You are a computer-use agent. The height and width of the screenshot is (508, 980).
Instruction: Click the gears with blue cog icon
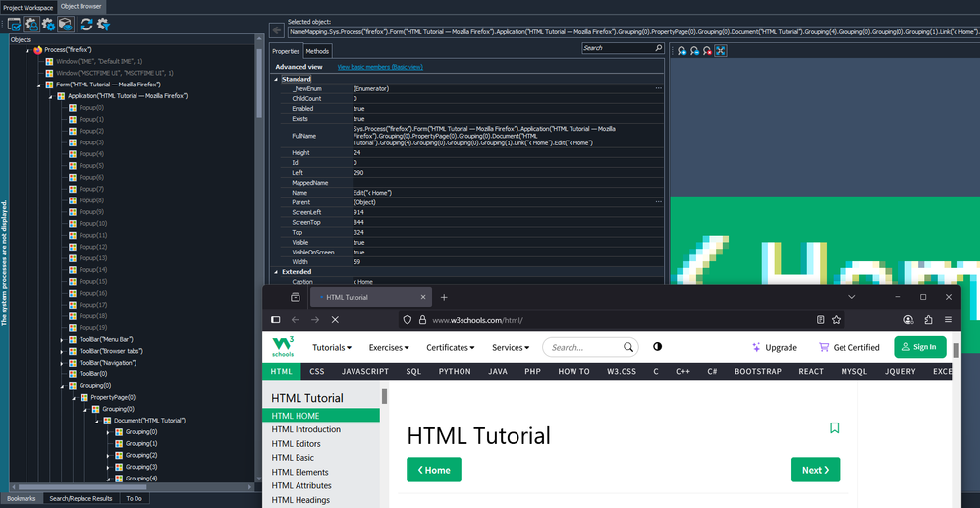48,25
